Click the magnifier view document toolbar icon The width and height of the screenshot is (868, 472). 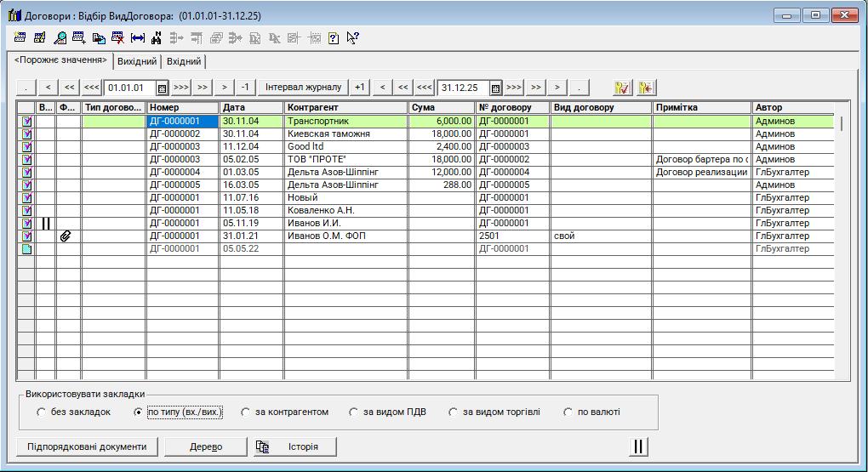click(60, 37)
